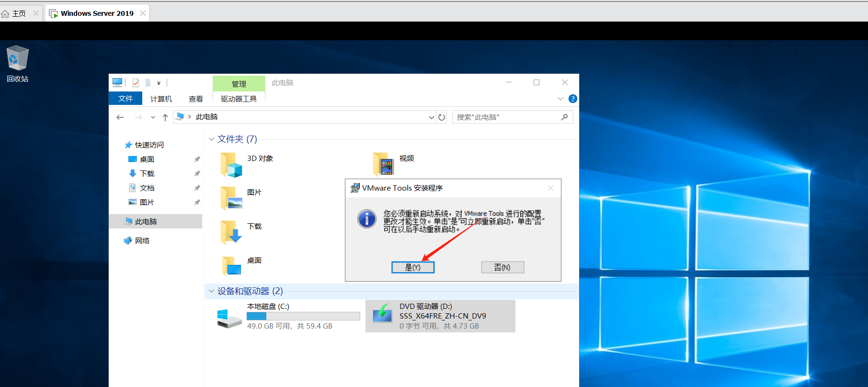
Task: Open the quick access toolbar customize dropdown
Action: point(159,83)
